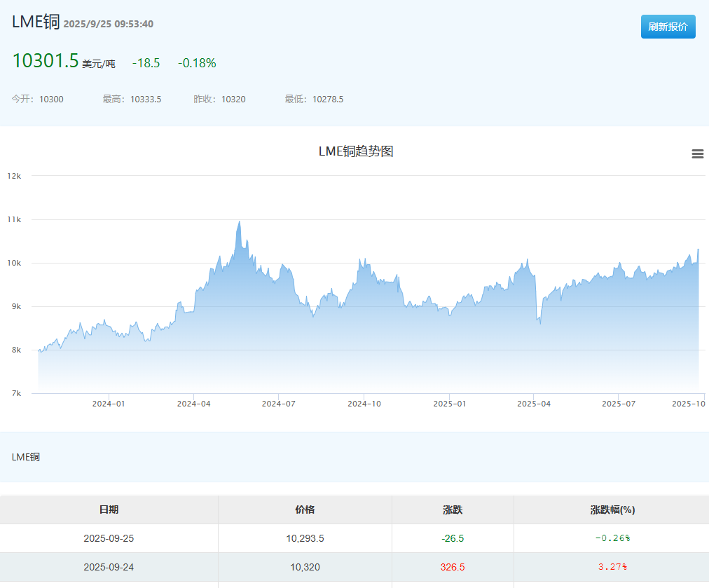The width and height of the screenshot is (709, 588).
Task: Click the 326.5 change value in the table
Action: (452, 567)
